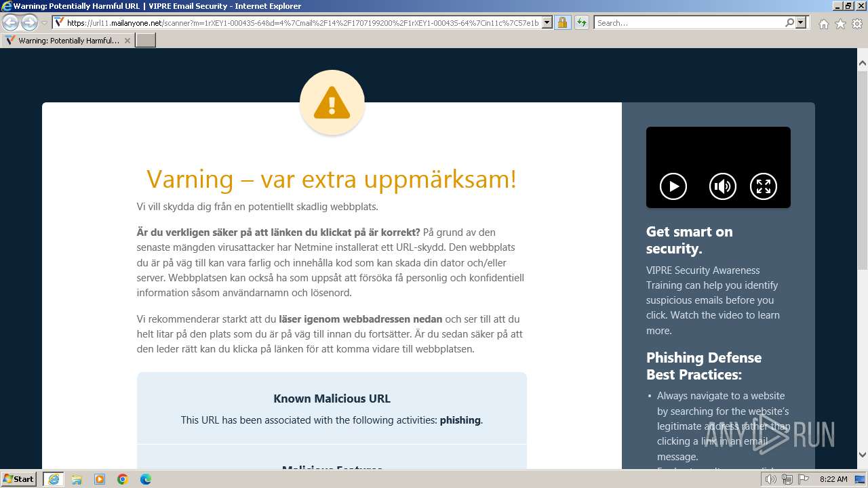Click the Action Center flag icon
Screen dimensions: 868x488
804,479
